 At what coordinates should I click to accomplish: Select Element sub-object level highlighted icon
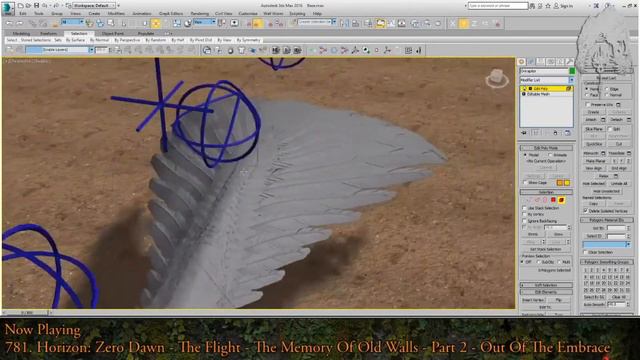click(x=561, y=200)
